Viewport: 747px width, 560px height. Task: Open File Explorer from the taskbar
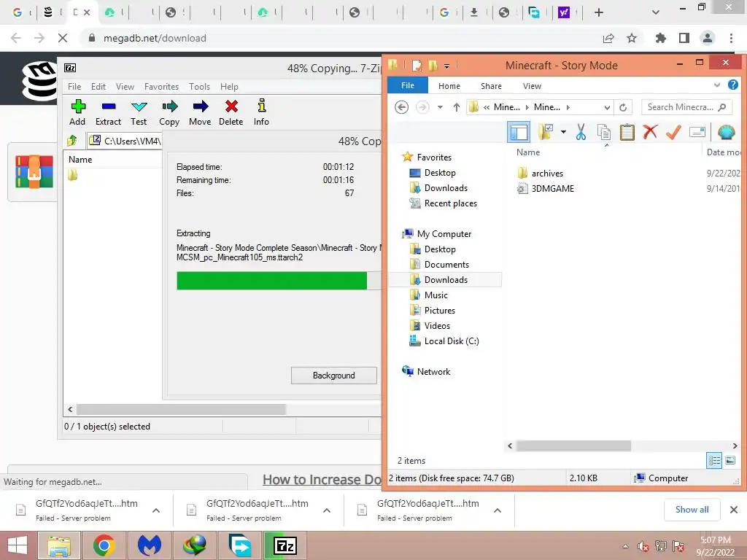[x=58, y=545]
